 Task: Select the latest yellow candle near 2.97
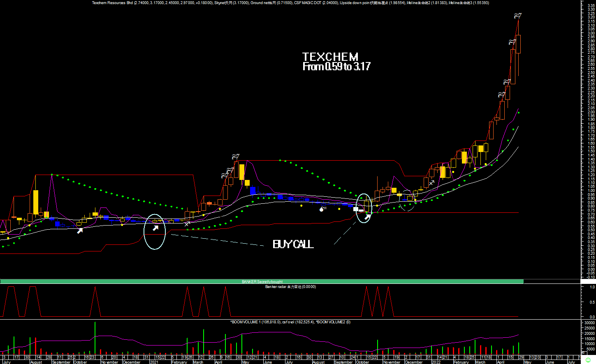point(518,44)
